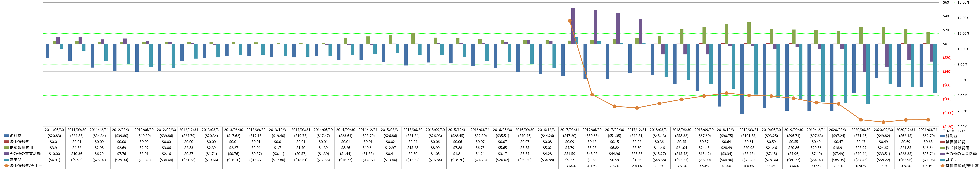Select the ($62.70) net income cell
Viewport: 980px width, 169px height.
tap(928, 136)
